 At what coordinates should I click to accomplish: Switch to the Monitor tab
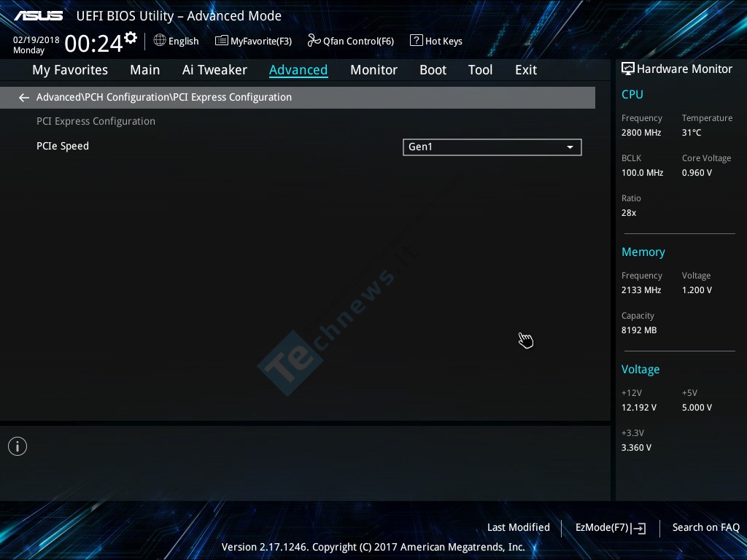[x=373, y=70]
